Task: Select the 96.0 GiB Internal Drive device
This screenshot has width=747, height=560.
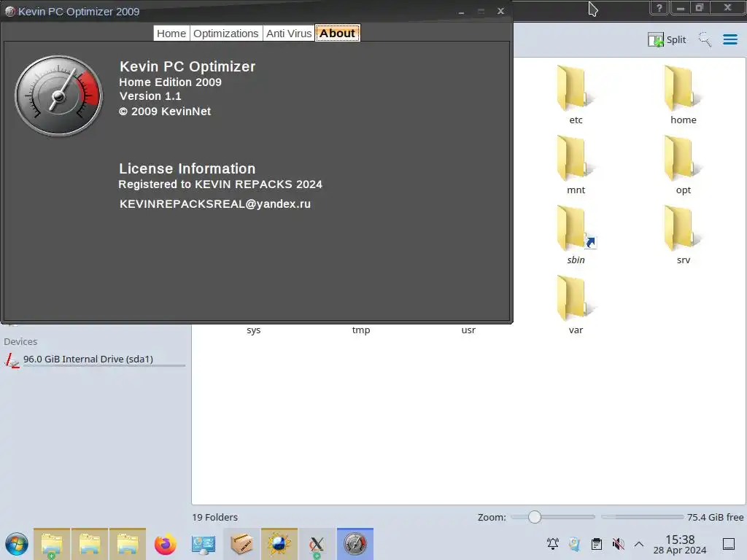Action: [x=94, y=359]
